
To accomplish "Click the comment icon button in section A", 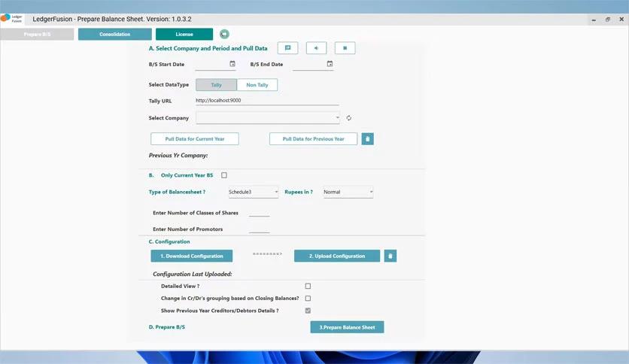I will point(287,48).
